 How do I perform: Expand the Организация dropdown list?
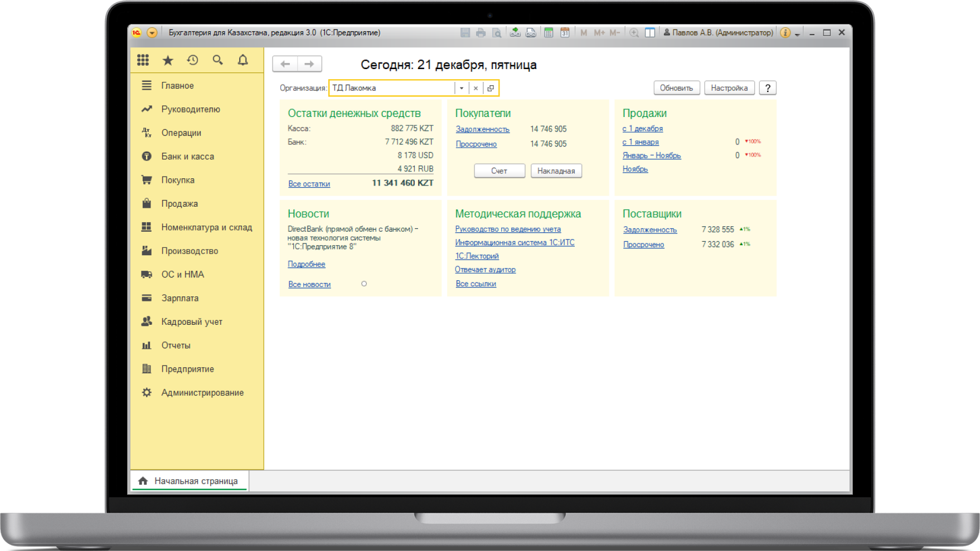point(462,88)
